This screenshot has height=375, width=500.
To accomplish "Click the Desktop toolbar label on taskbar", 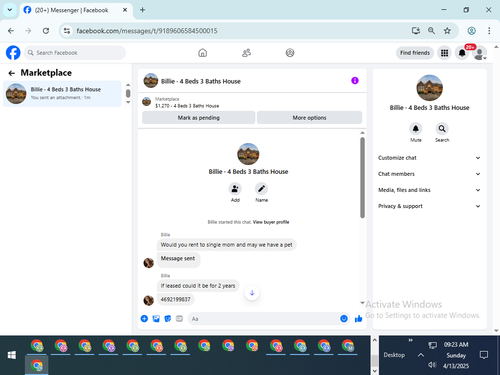I will [x=394, y=355].
